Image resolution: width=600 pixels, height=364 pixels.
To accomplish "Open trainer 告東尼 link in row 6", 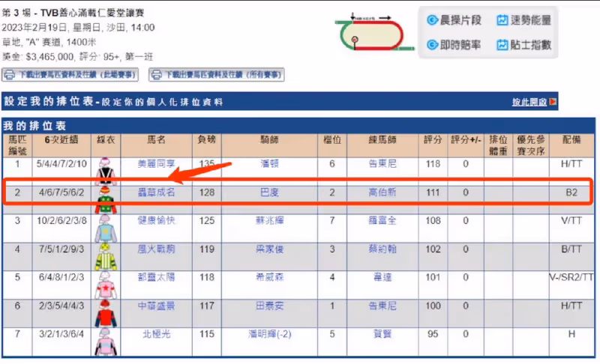I will point(382,306).
